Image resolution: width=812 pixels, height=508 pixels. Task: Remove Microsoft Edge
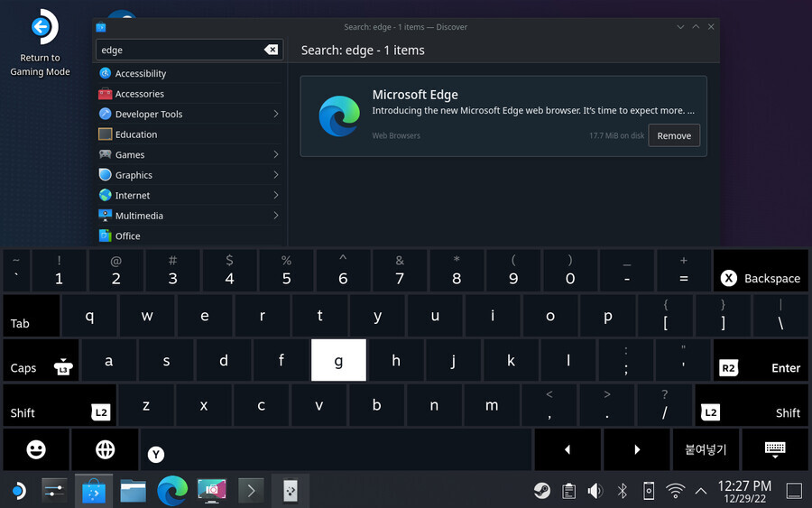674,135
